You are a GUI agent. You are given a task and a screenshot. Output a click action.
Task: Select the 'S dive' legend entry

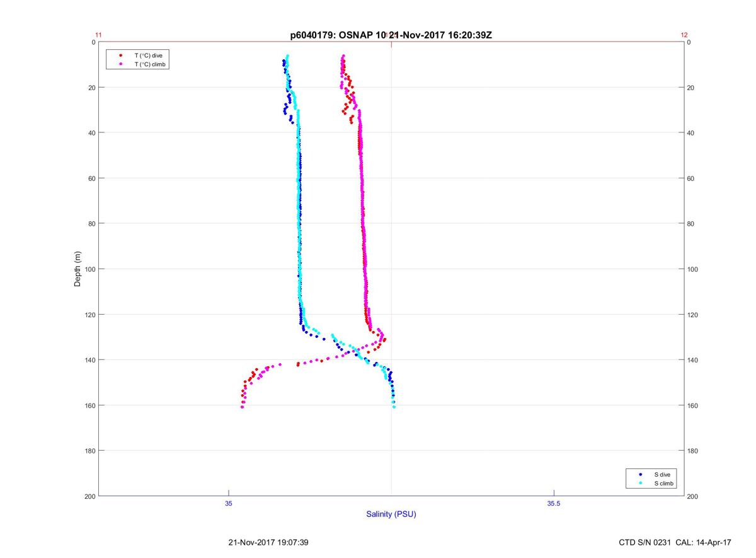click(x=661, y=474)
